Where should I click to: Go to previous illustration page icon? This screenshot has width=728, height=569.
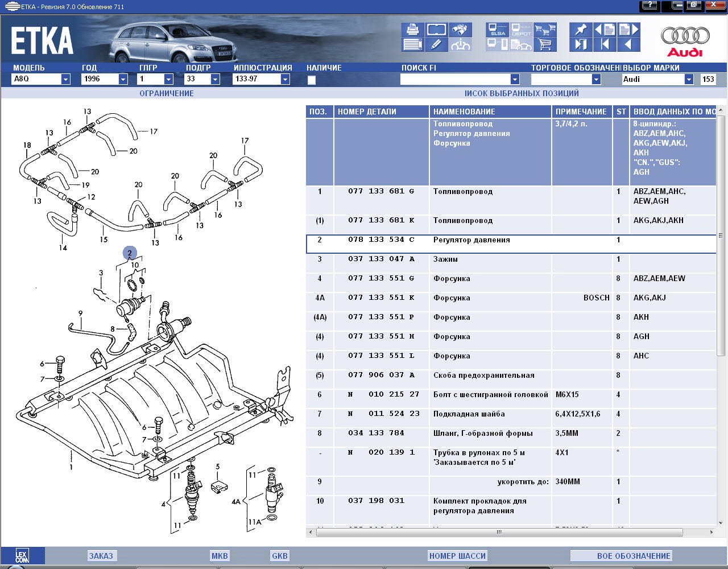605,30
